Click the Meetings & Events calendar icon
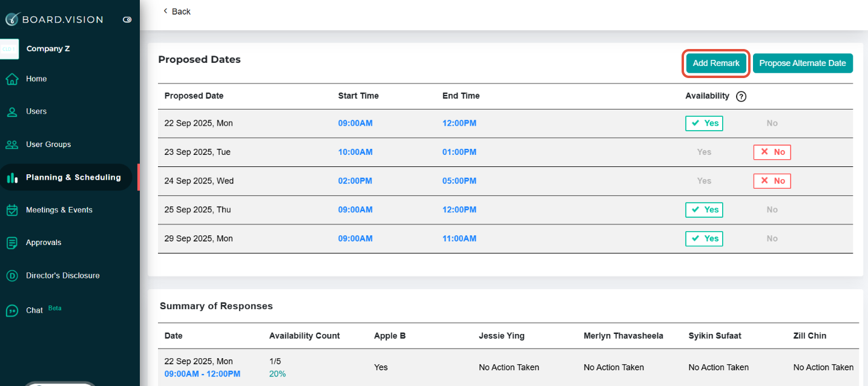This screenshot has height=386, width=868. (x=12, y=211)
